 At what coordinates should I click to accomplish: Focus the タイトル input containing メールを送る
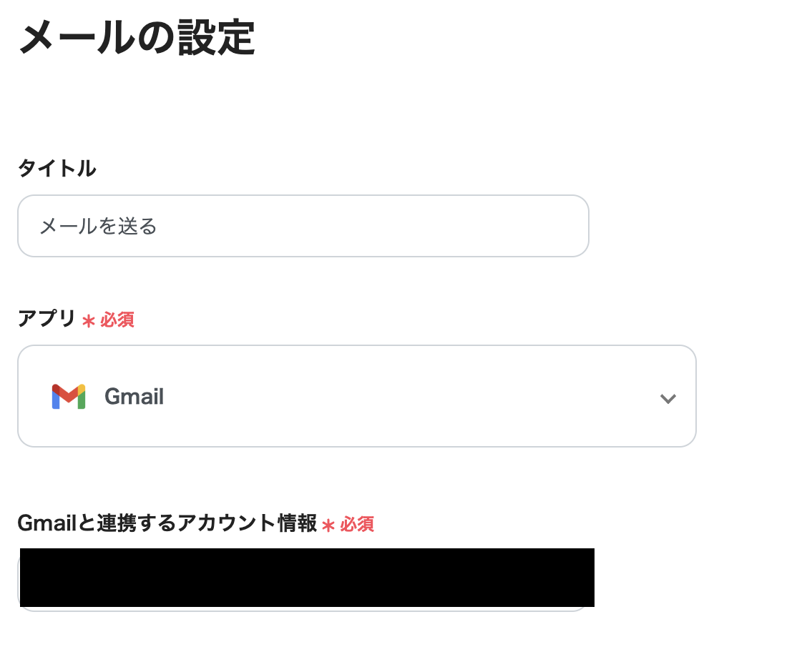click(x=303, y=226)
